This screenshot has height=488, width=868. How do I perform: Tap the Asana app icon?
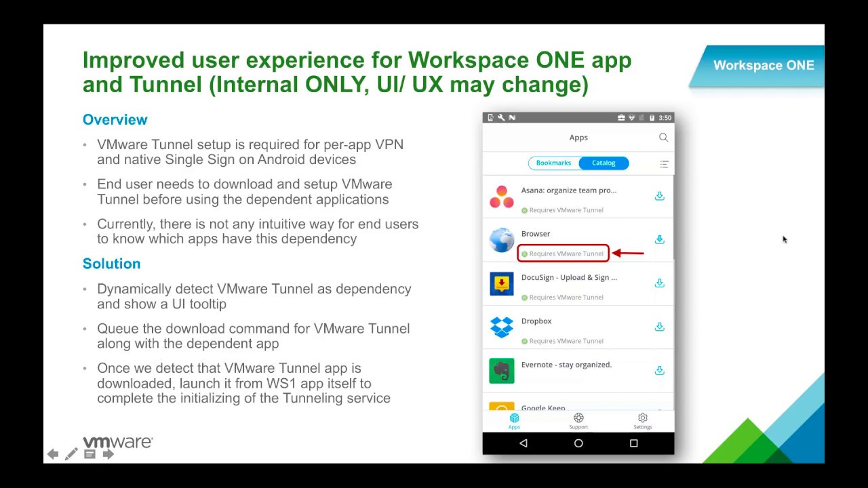click(502, 197)
